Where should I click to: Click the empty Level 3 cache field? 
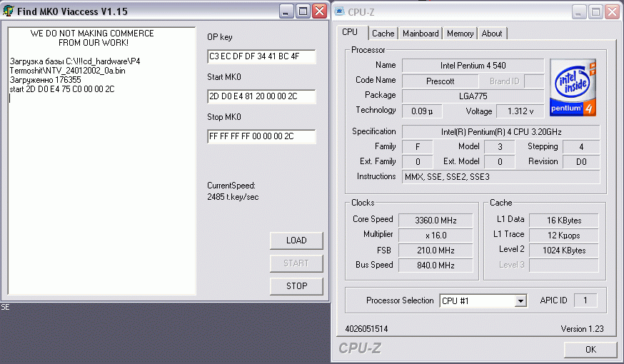coord(564,265)
